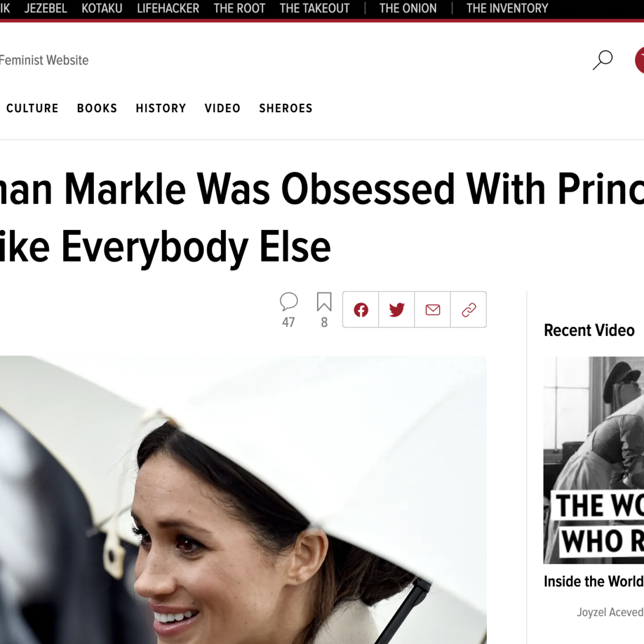This screenshot has height=644, width=644.
Task: Open the Video section
Action: [x=223, y=108]
